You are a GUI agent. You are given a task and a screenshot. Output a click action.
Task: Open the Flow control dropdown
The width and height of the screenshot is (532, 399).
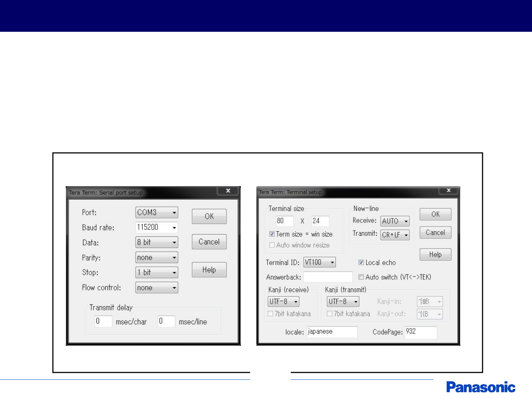click(157, 287)
